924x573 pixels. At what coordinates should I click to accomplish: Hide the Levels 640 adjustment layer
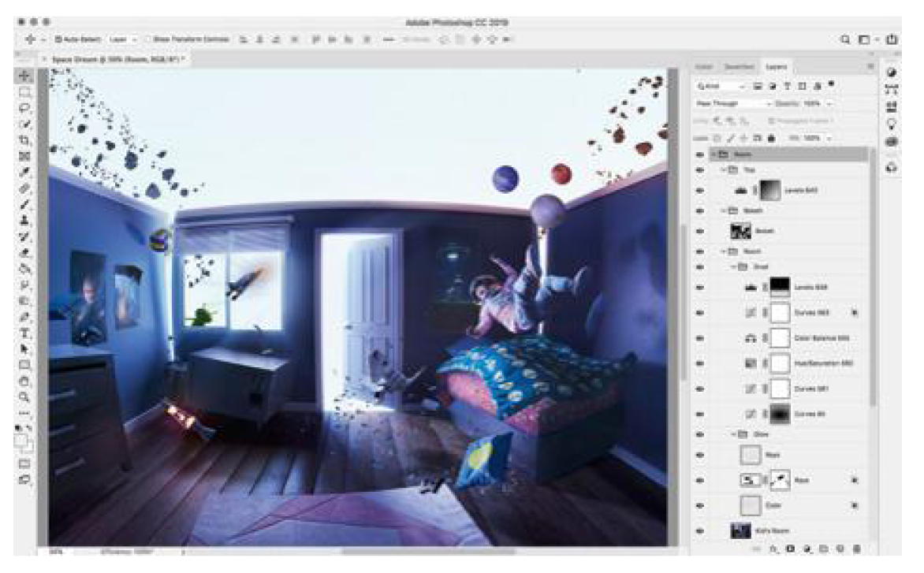click(x=700, y=191)
